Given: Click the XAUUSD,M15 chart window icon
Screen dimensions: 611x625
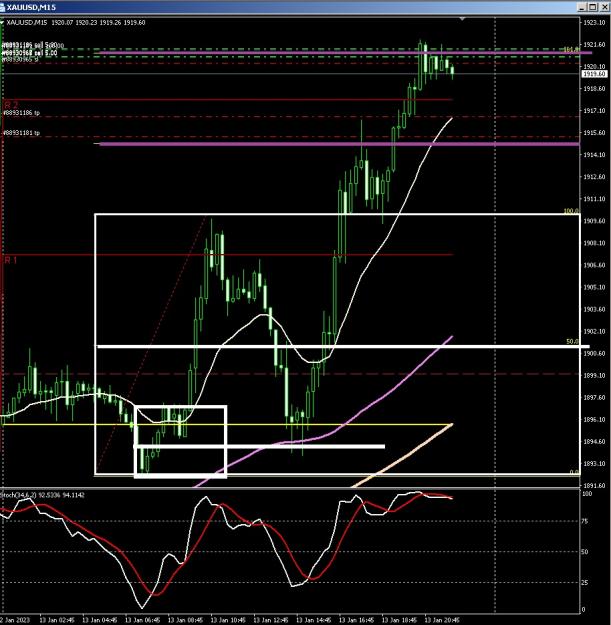Looking at the screenshot, I should pos(2,8).
